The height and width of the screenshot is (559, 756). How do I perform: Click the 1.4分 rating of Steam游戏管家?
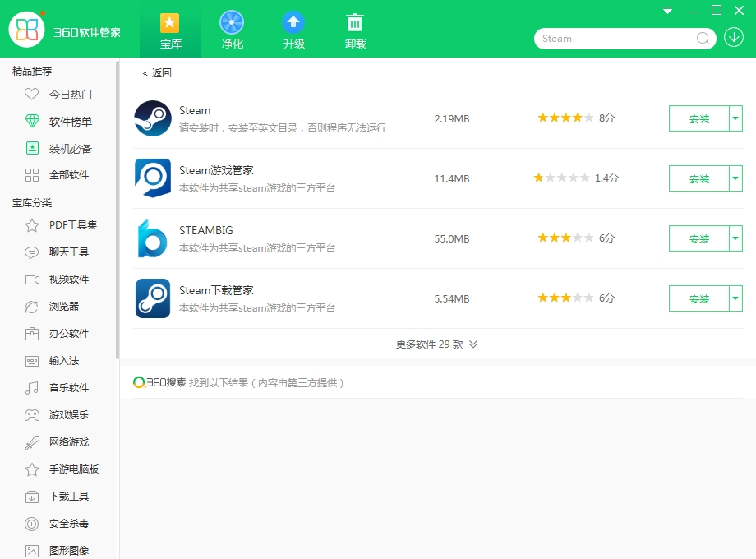(x=576, y=178)
